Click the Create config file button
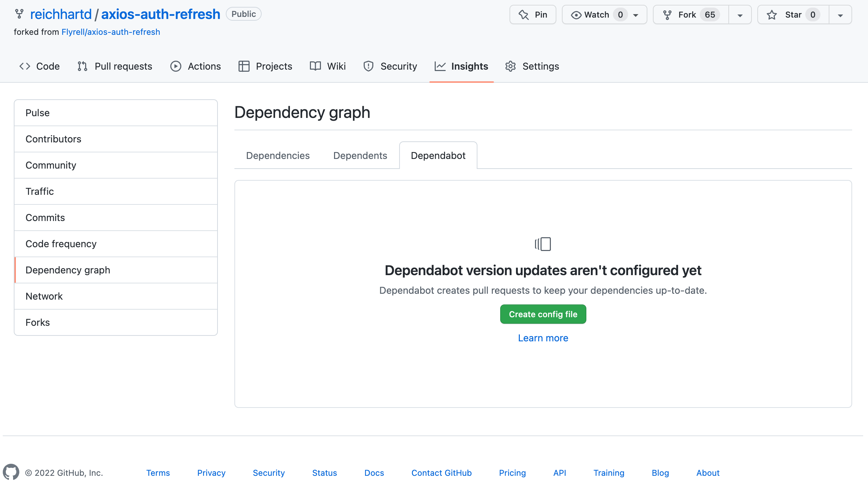 (x=543, y=314)
